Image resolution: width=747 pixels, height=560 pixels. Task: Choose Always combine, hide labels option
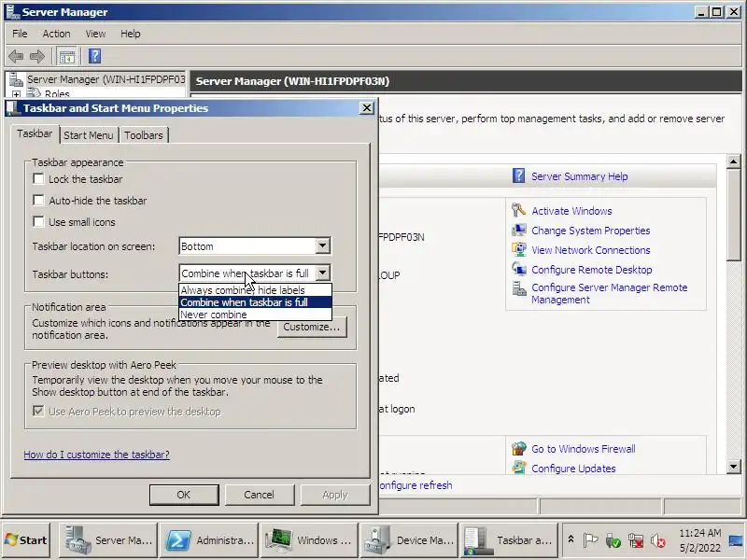click(x=255, y=290)
